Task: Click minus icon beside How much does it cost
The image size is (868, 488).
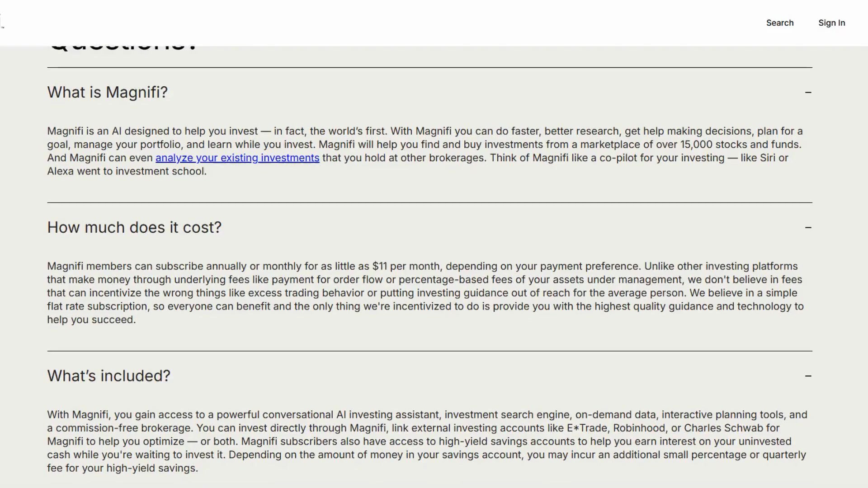Action: click(808, 227)
